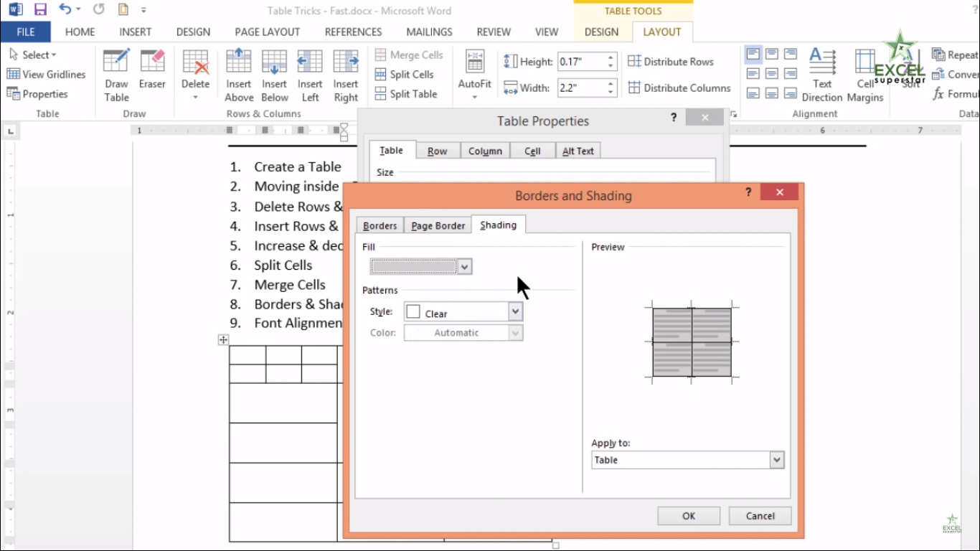Align cell text center left
Screen dimensions: 980x551
753,74
